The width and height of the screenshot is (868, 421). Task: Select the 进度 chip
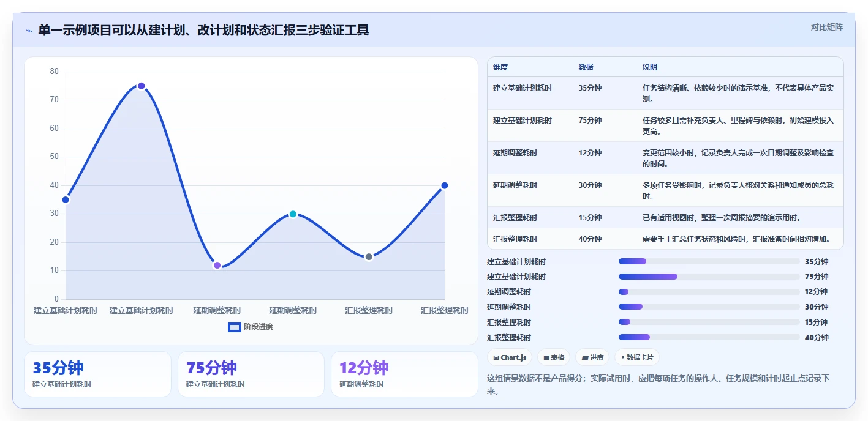pos(592,357)
